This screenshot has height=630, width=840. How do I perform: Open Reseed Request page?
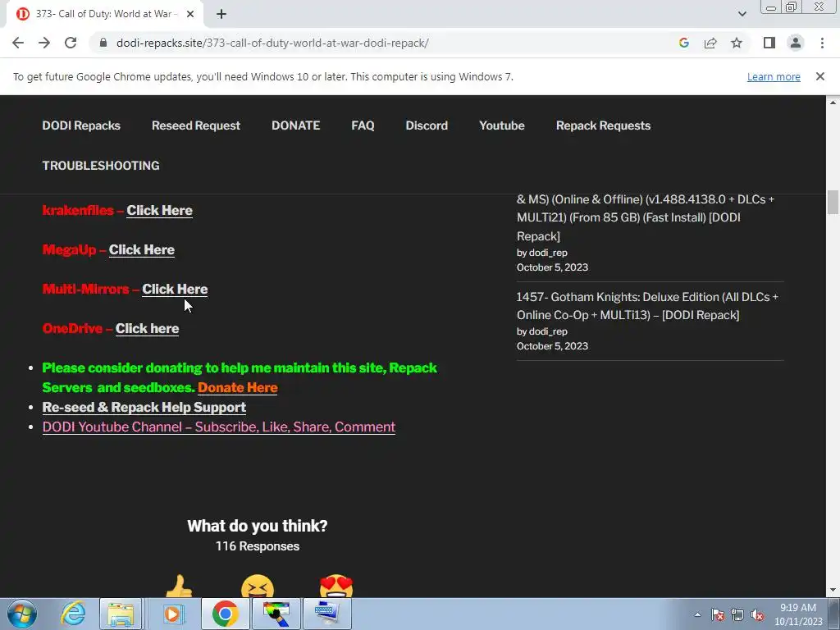196,126
